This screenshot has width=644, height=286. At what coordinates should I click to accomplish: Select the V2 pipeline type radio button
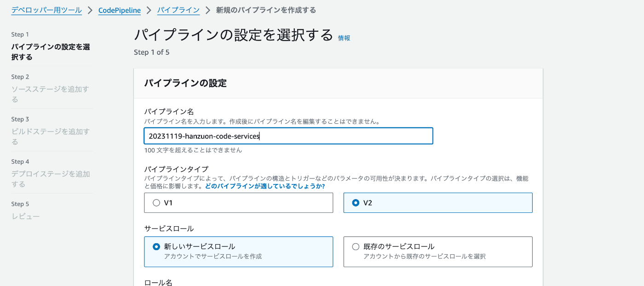pos(356,203)
